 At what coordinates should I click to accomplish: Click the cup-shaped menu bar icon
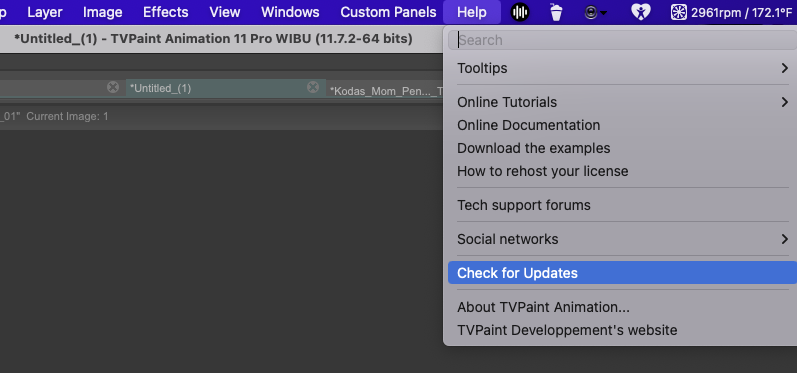556,12
